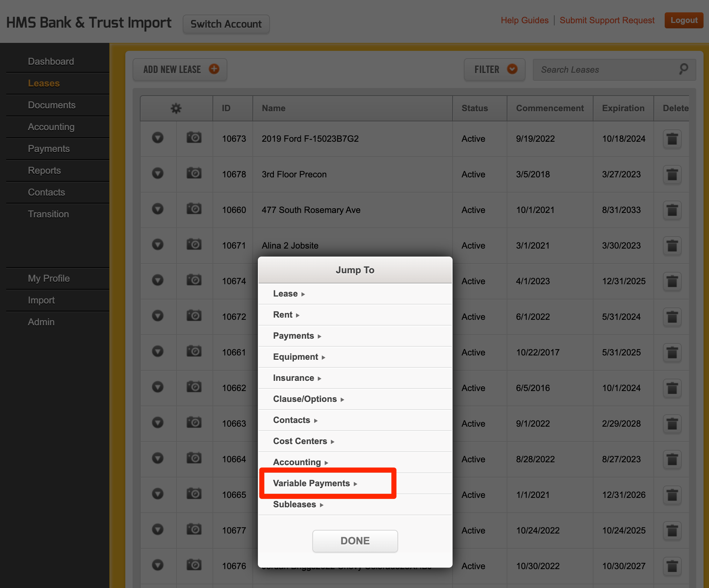Open camera snapshot for lease 10663
709x588 pixels.
(x=194, y=423)
